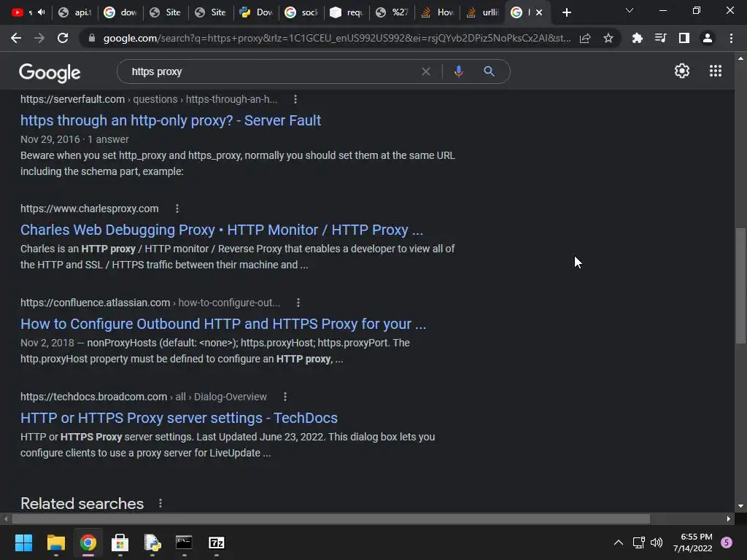Open options beside Related searches

click(160, 503)
